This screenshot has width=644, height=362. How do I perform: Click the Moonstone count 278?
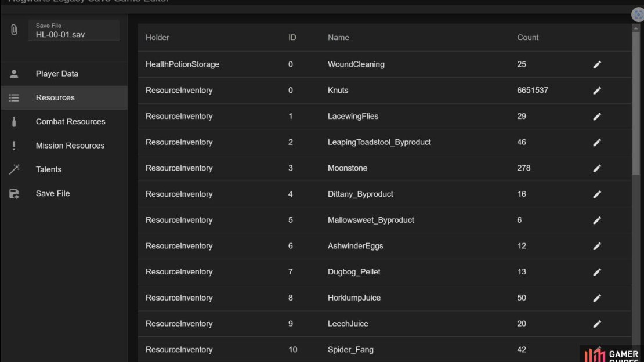click(x=524, y=168)
